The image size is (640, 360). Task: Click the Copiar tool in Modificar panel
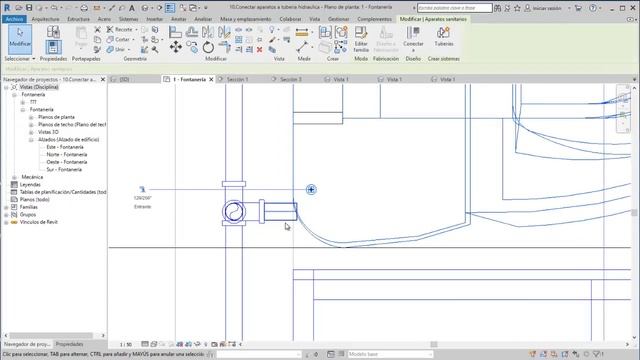click(192, 47)
